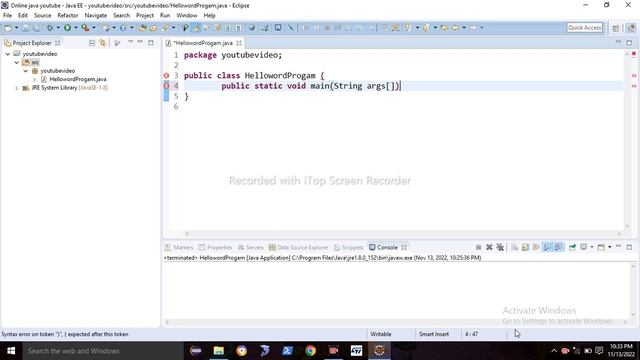Click the Back navigation arrow in toolbar
This screenshot has height=360, width=640.
455,28
